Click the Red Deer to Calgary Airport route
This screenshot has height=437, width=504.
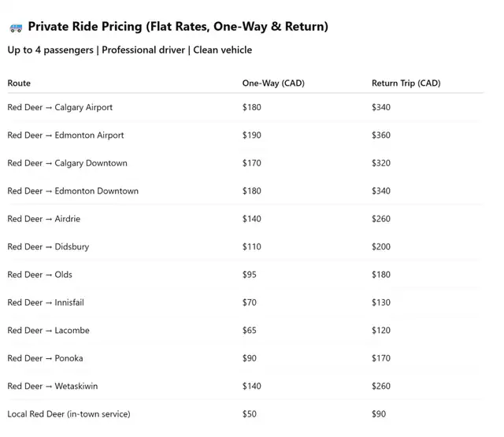pyautogui.click(x=60, y=107)
